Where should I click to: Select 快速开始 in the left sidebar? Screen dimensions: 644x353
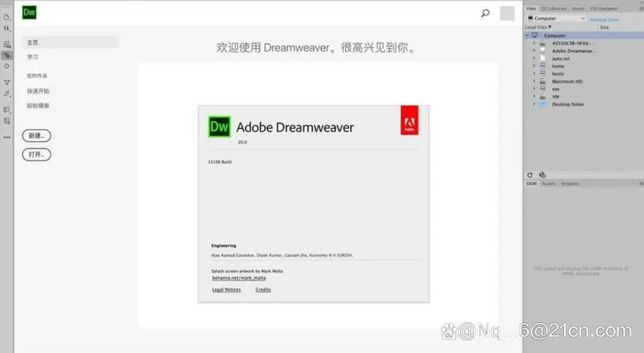click(x=38, y=91)
